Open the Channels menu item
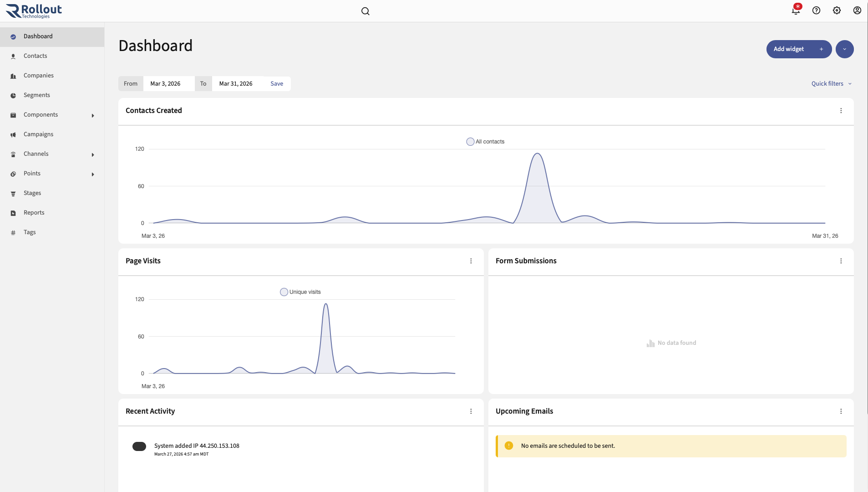The image size is (868, 492). (36, 154)
